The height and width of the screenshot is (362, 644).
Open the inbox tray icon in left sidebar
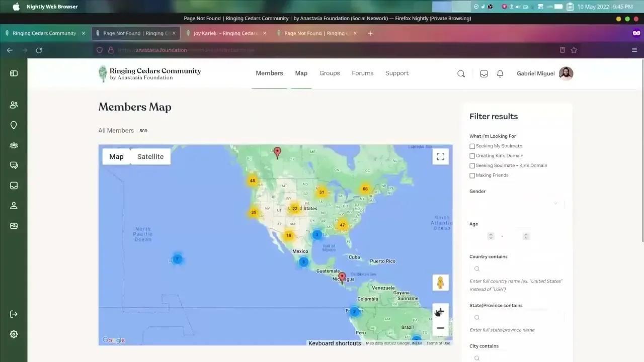[14, 186]
